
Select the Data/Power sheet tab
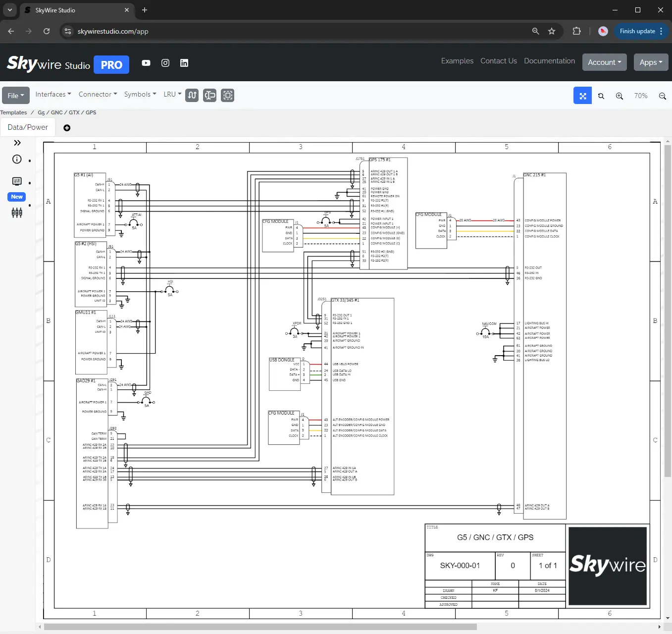pyautogui.click(x=28, y=127)
